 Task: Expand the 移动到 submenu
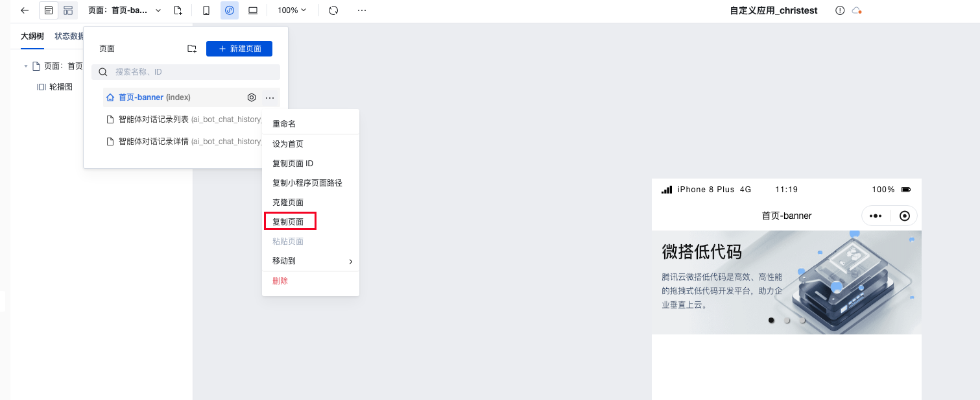(x=311, y=261)
